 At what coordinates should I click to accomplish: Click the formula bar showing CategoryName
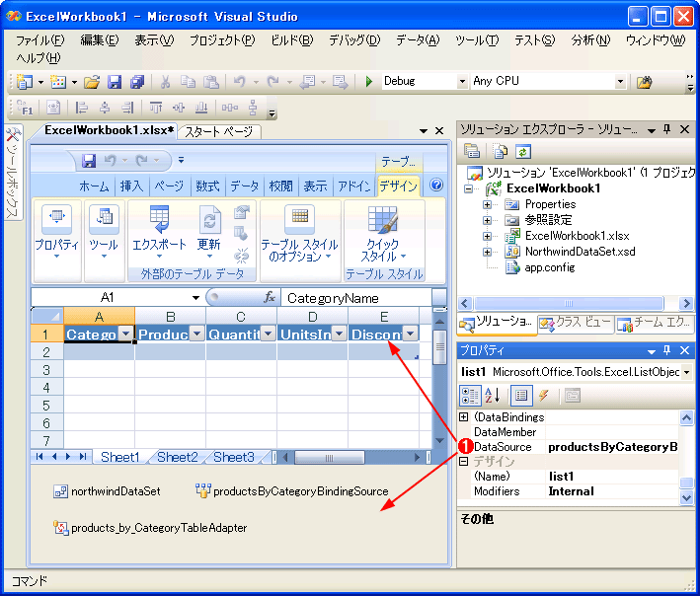(356, 298)
